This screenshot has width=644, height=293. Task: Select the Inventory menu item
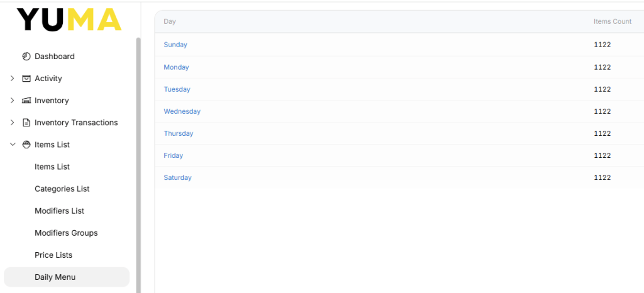52,101
